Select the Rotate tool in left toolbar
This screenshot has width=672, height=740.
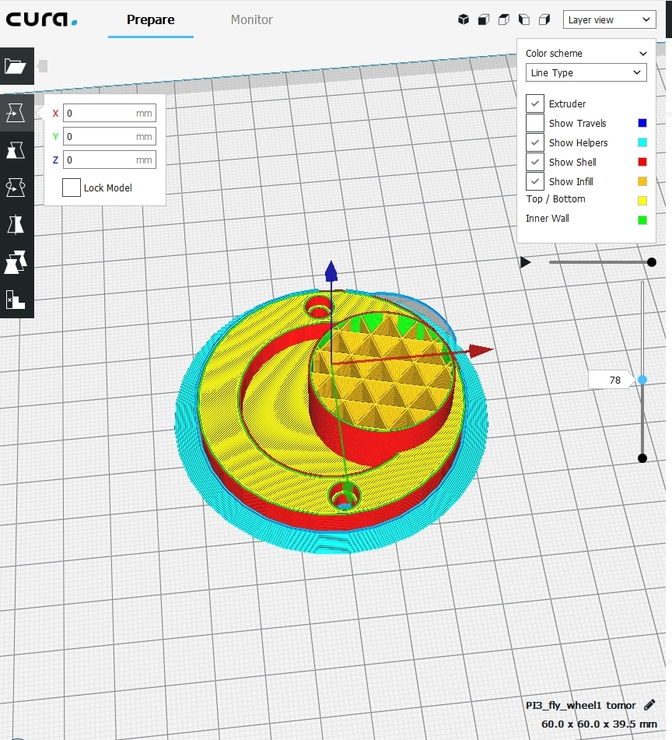click(16, 187)
